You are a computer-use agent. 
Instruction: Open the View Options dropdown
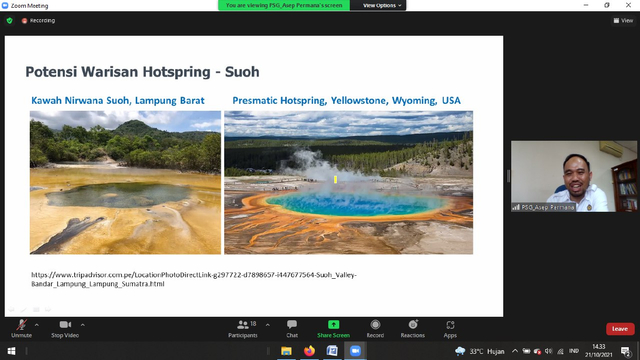[382, 5]
